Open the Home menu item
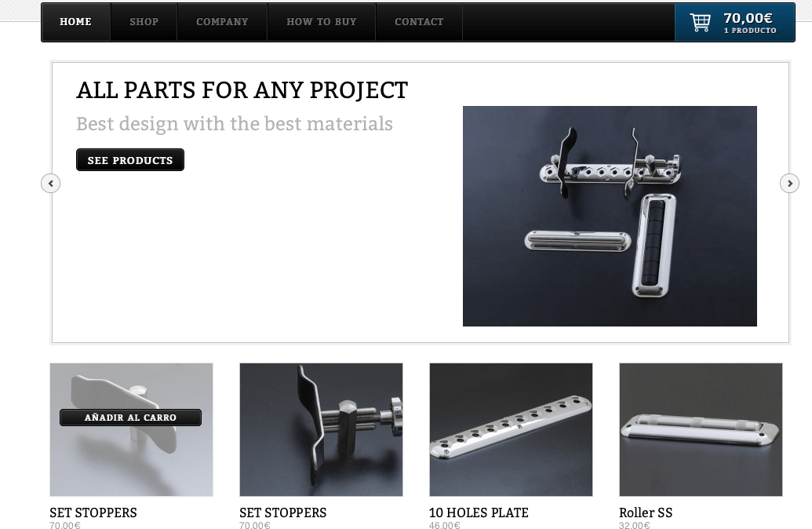Screen dimensions: 812x529 pyautogui.click(x=75, y=22)
